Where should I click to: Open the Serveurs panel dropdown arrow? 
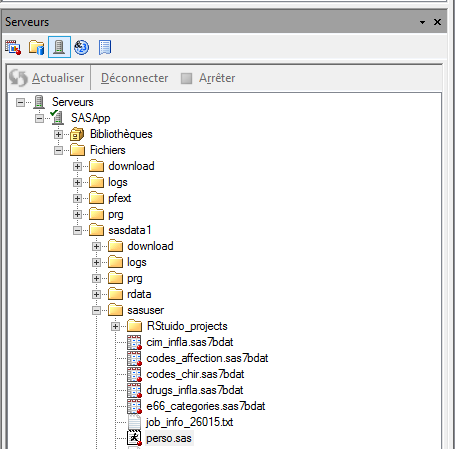(x=422, y=22)
